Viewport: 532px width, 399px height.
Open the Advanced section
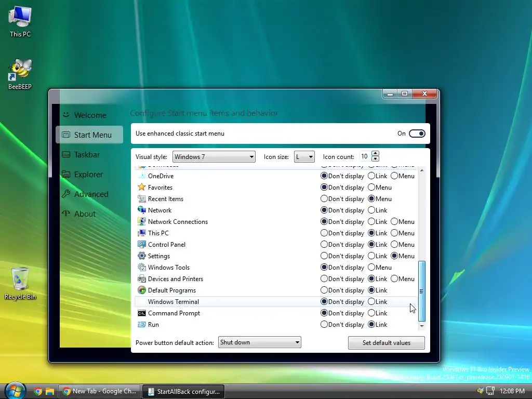coord(89,194)
